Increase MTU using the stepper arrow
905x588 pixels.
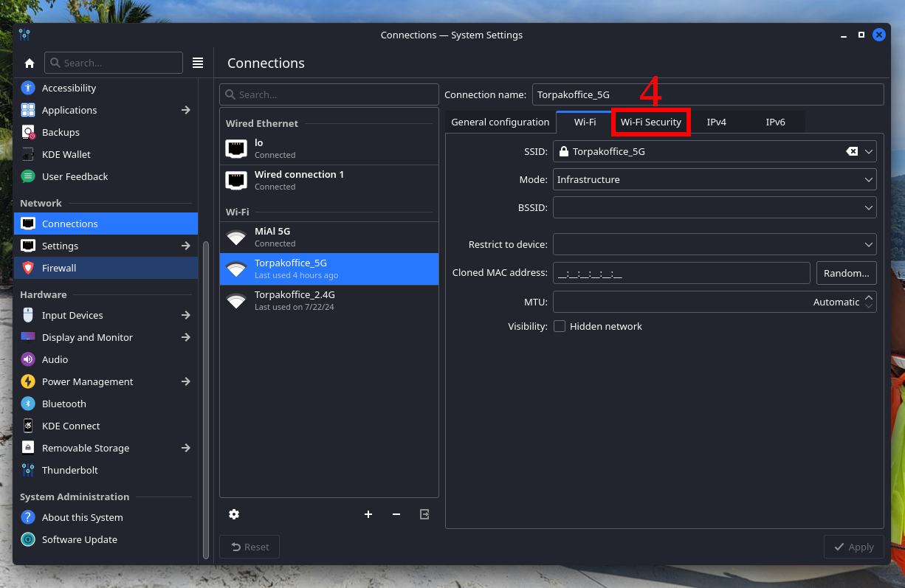point(869,297)
